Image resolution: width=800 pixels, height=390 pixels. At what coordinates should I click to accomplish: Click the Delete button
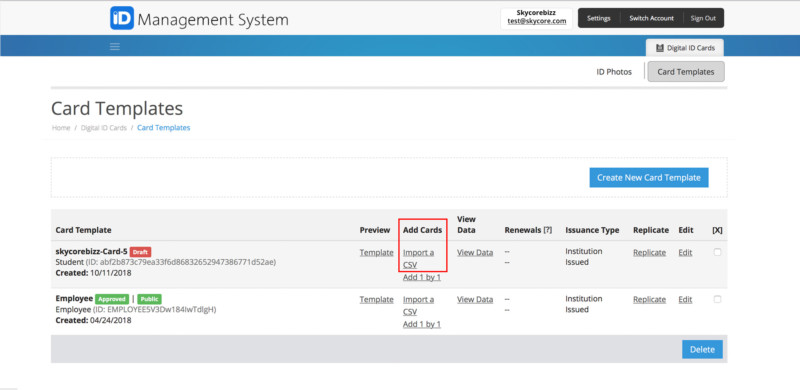tap(702, 350)
